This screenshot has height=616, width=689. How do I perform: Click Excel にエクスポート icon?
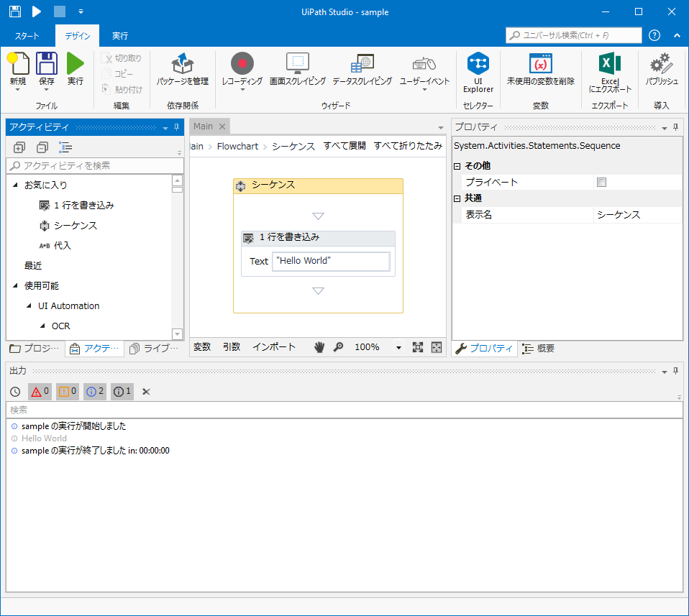(610, 64)
